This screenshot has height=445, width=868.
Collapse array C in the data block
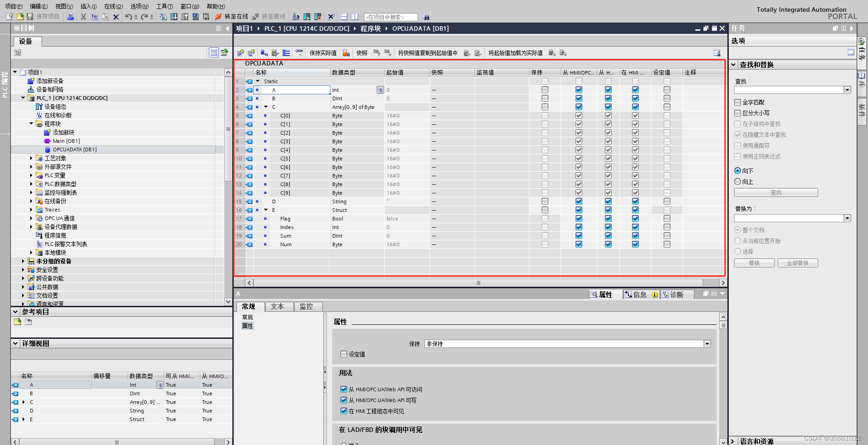pyautogui.click(x=266, y=107)
